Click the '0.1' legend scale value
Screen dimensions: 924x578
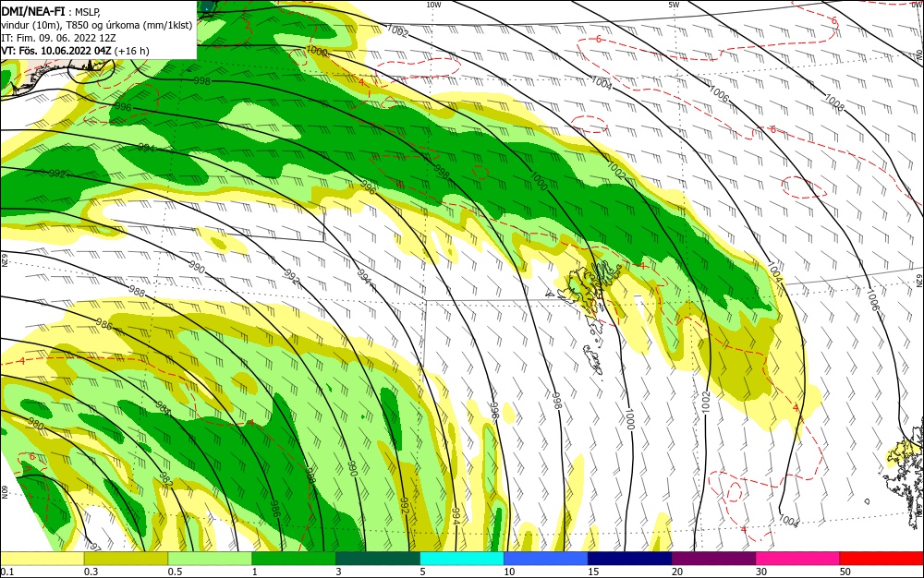pos(7,572)
